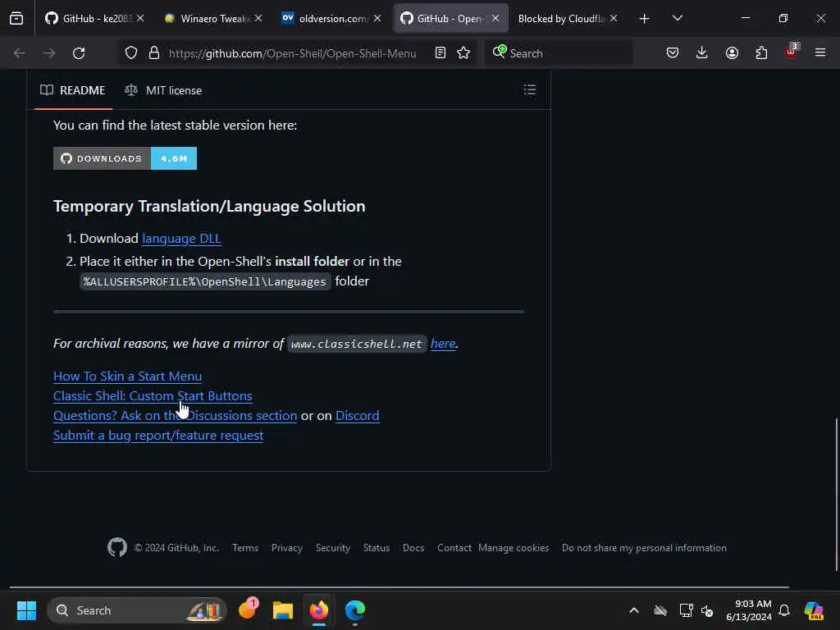Open Firefox application hamburger menu
Viewport: 840px width, 630px height.
(820, 52)
